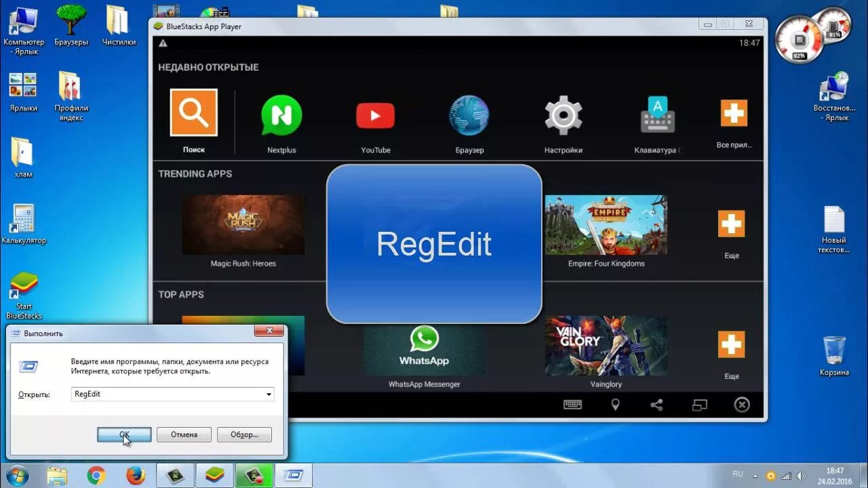Open the Чистилки desktop folder
The image size is (868, 488).
pos(119,26)
